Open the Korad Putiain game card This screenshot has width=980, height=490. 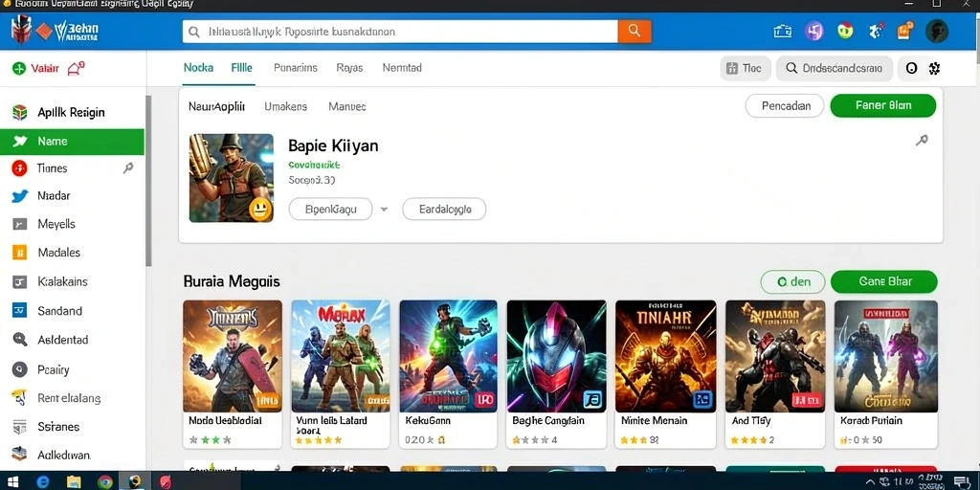point(885,374)
